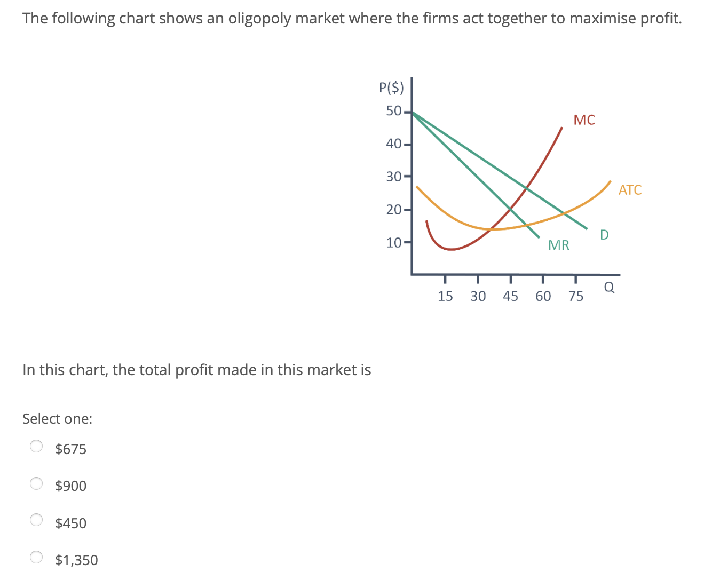
Task: Click the 75 tick on the quantity axis
Action: [576, 296]
